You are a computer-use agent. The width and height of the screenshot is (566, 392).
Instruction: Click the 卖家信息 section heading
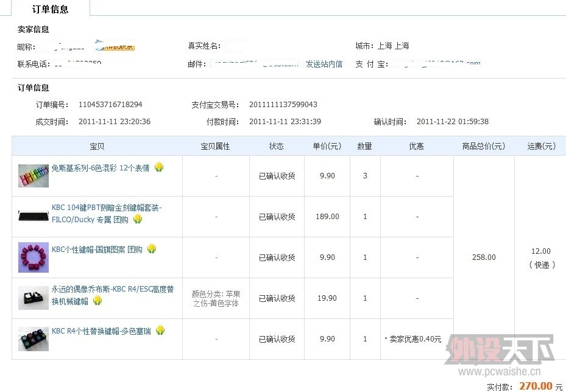pyautogui.click(x=34, y=29)
